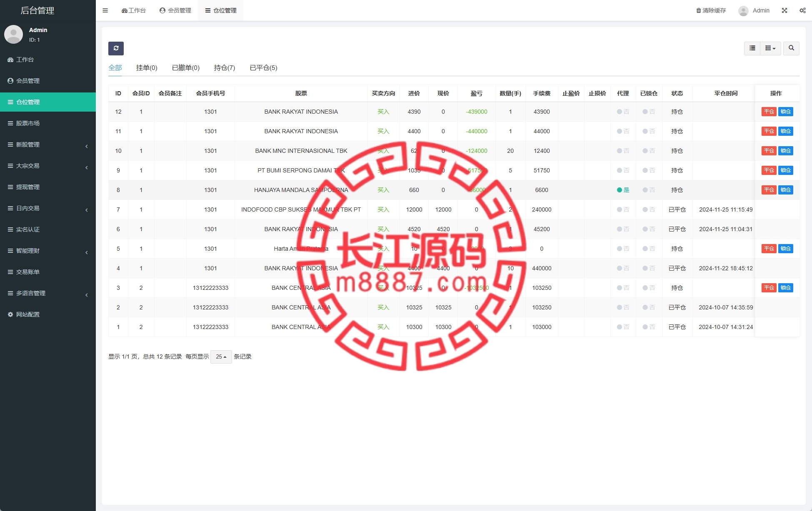Click phone number 13122223333 in ID 3 row
Screen dimensions: 812x511
click(x=210, y=288)
